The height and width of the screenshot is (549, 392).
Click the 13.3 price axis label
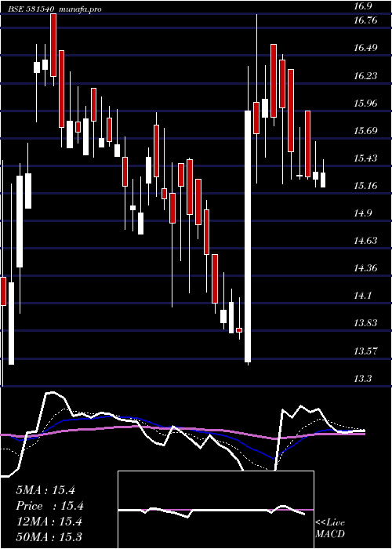(x=362, y=379)
